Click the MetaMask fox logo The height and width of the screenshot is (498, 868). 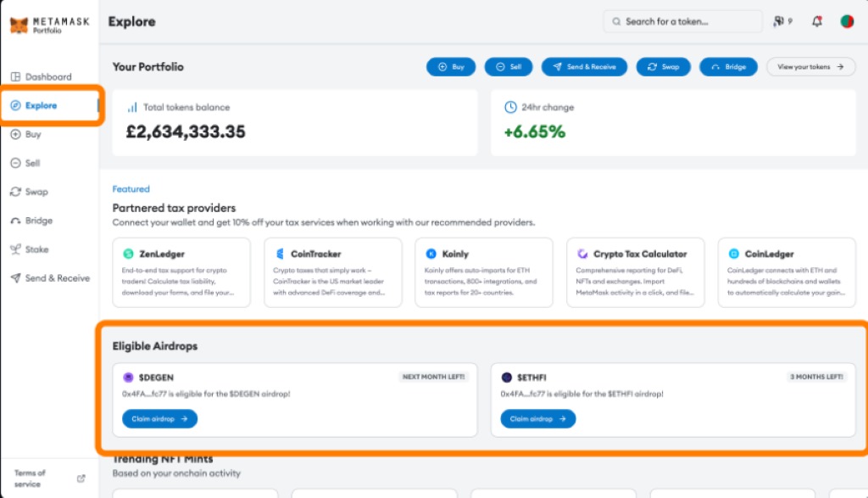point(19,25)
